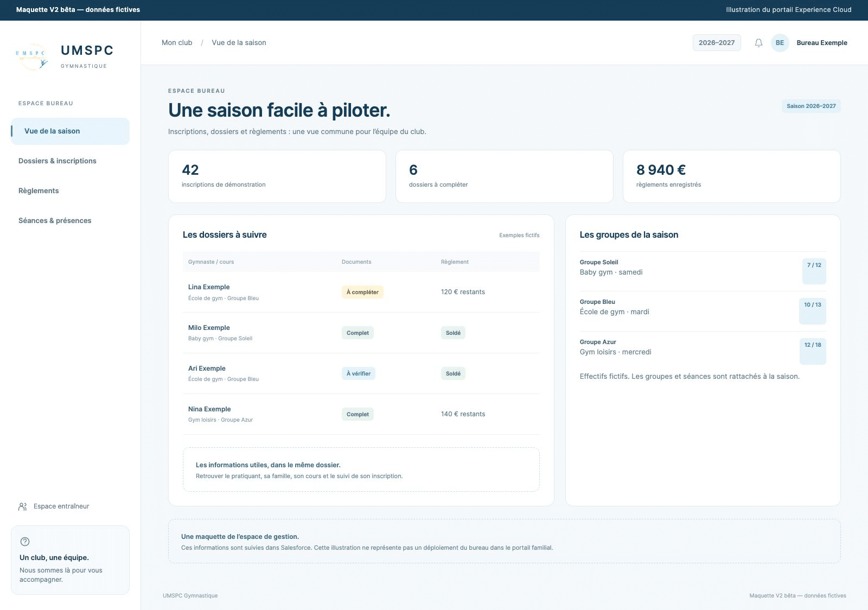Image resolution: width=868 pixels, height=610 pixels.
Task: Click the 12 / 18 capacity badge
Action: click(813, 351)
